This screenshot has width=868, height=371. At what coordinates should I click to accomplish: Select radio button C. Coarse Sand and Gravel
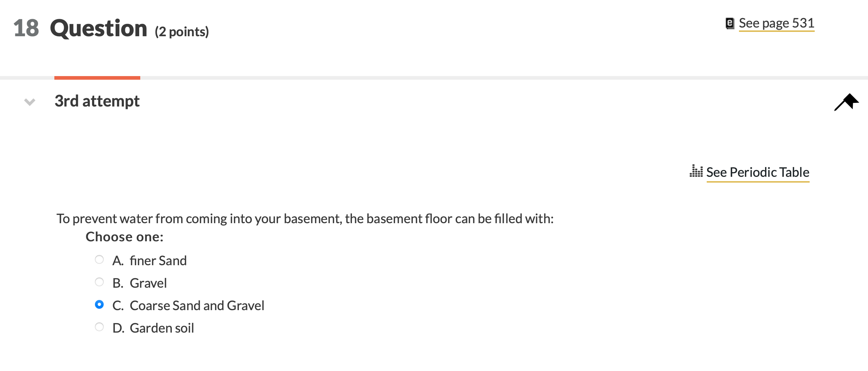click(x=99, y=304)
